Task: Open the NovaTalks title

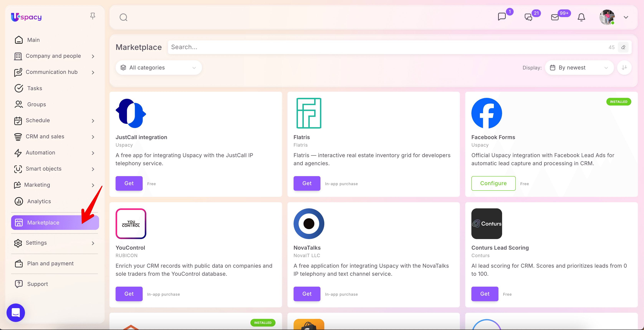Action: pyautogui.click(x=307, y=247)
